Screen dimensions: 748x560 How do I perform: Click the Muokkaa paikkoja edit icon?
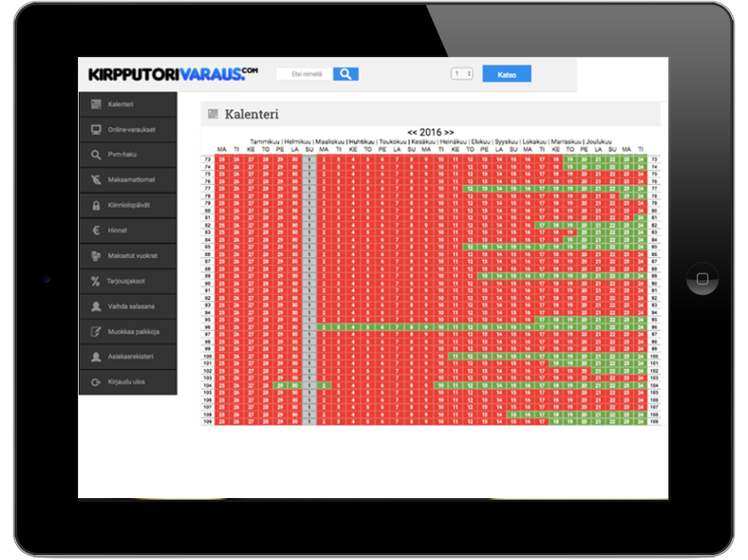click(x=96, y=331)
